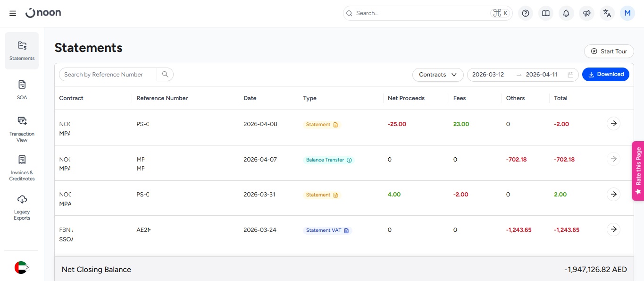The width and height of the screenshot is (644, 281).
Task: Open the documentation book icon
Action: 546,13
